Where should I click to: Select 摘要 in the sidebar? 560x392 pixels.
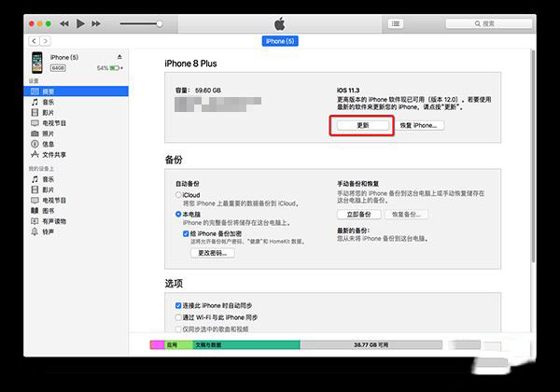[x=48, y=89]
